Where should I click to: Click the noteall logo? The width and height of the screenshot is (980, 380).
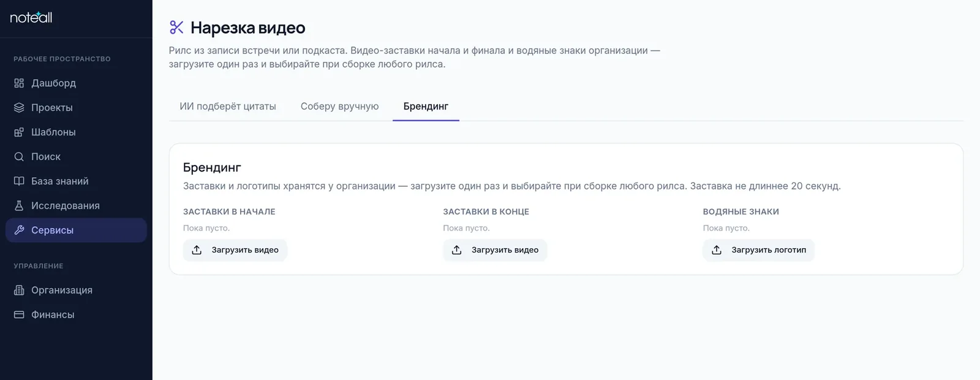click(x=31, y=17)
